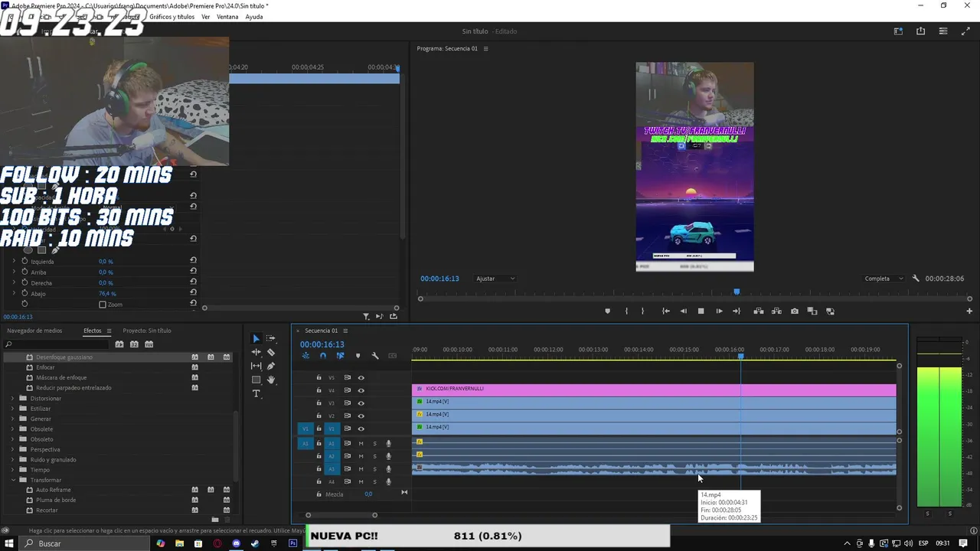Open Program monitor button editor plus
This screenshot has width=980, height=551.
(x=969, y=311)
